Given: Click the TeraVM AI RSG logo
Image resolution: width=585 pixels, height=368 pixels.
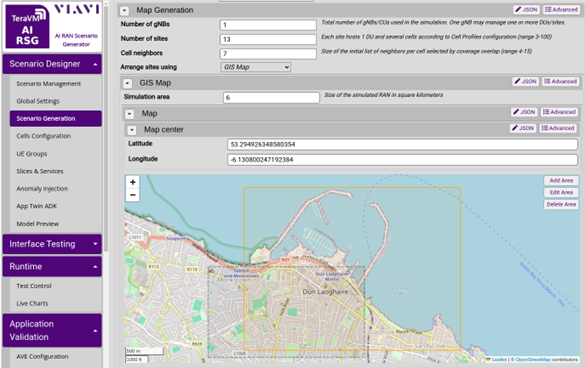Looking at the screenshot, I should [x=28, y=26].
